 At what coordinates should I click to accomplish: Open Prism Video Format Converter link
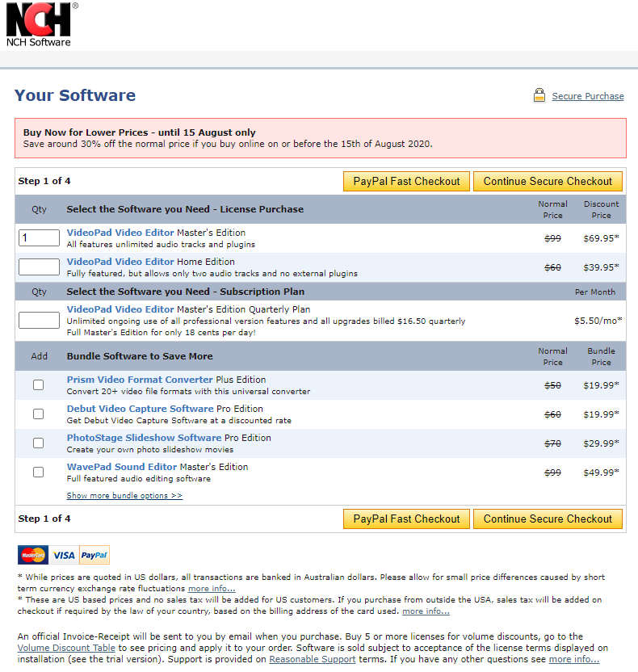pos(140,380)
